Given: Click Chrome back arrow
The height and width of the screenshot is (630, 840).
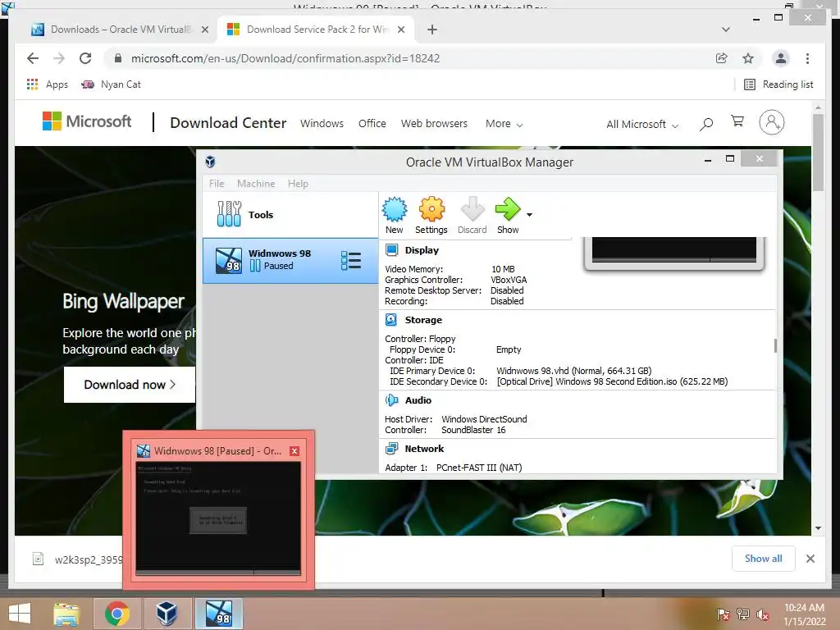Looking at the screenshot, I should click(x=33, y=58).
